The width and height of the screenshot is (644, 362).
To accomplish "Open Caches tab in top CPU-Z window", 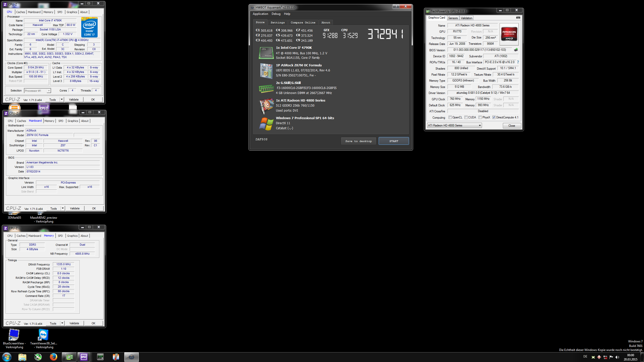I will click(x=21, y=12).
